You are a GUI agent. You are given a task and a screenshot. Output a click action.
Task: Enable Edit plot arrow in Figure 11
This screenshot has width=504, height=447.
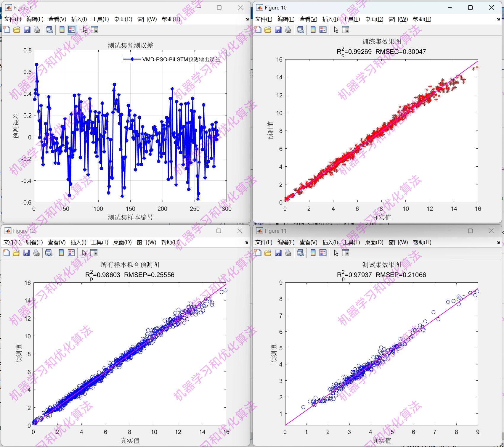coord(336,253)
